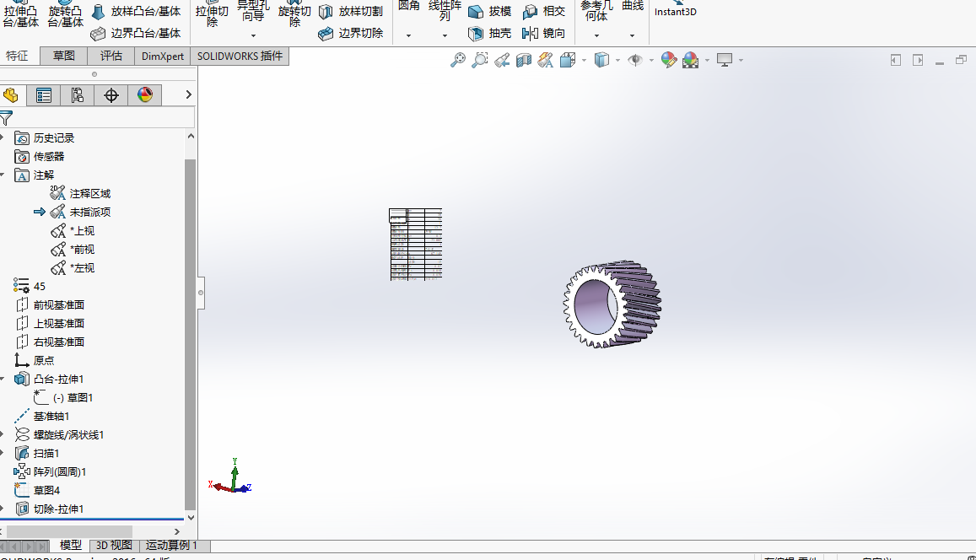Select the Boundary Boss/Base tool (边界凸台/基体)
This screenshot has width=976, height=560.
[x=137, y=33]
